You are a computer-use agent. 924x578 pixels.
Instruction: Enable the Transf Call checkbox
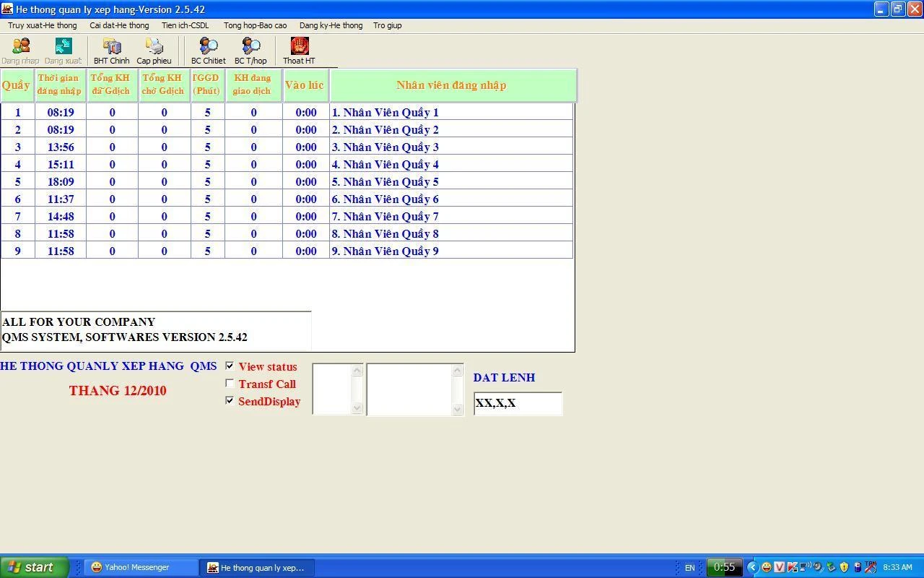point(230,384)
